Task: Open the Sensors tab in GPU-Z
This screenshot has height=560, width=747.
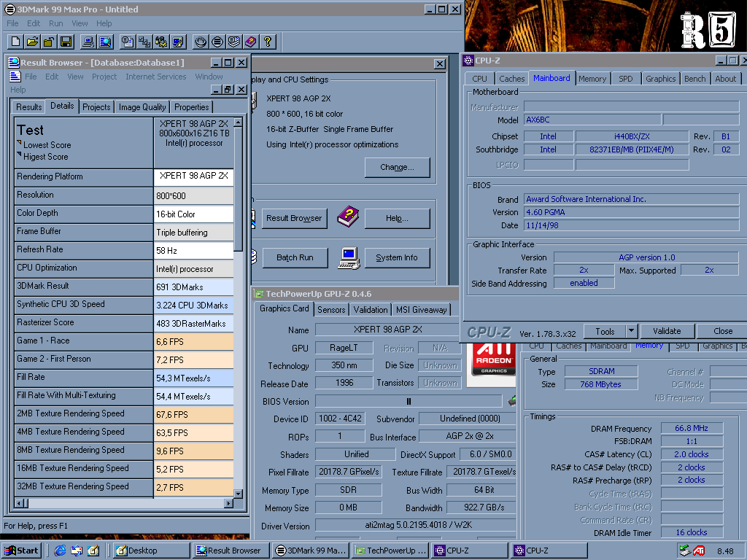Action: [x=331, y=309]
